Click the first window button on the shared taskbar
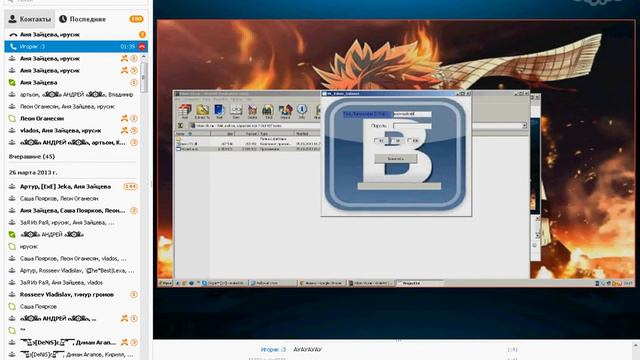Screen dimensions: 640x360 point(225,283)
